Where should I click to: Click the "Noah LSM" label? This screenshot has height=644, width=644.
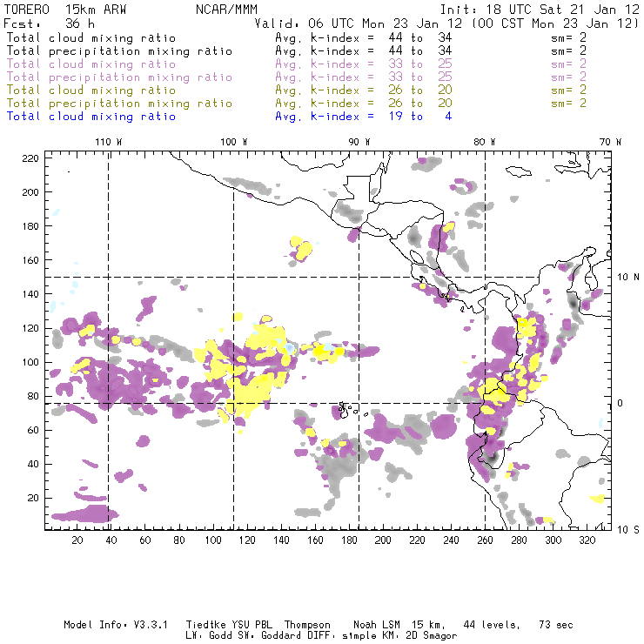[377, 625]
